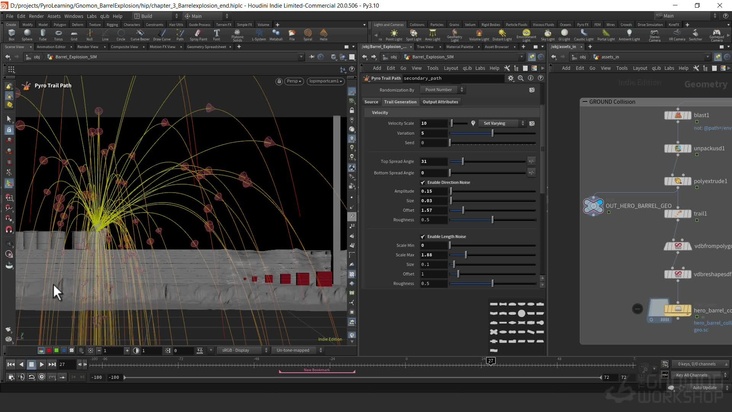Add a Spot Light from shelf
Screen dimensions: 732x412
tap(412, 33)
